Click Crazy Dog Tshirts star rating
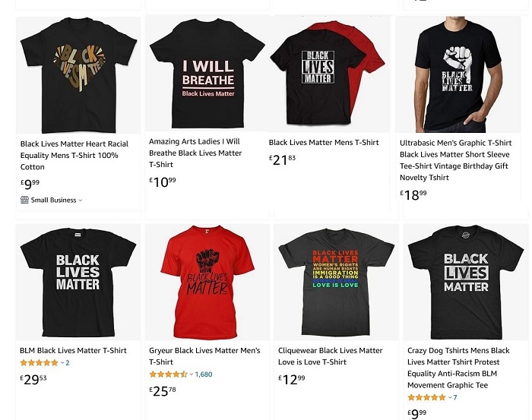The height and width of the screenshot is (420, 532). [426, 397]
